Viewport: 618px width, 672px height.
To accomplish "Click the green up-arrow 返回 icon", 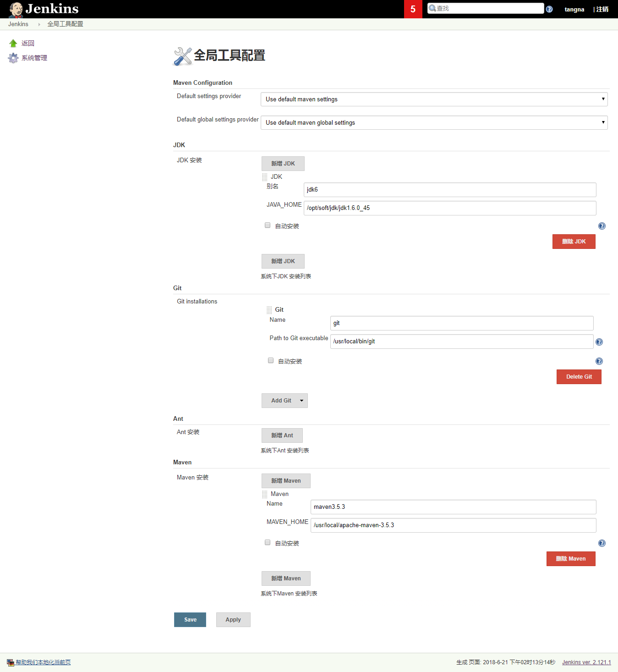I will click(x=13, y=43).
